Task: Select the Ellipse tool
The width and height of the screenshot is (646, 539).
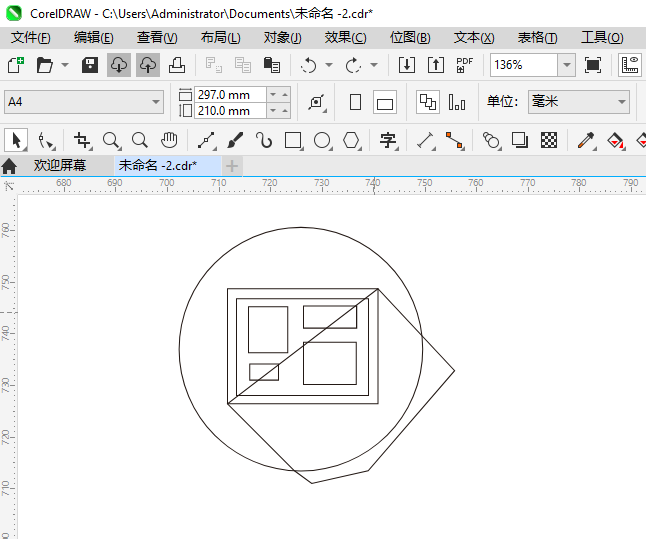Action: (x=322, y=141)
